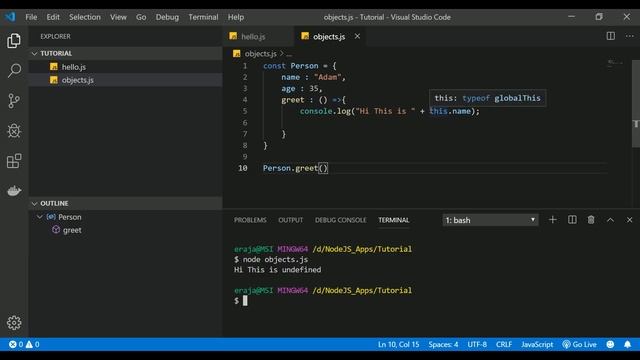Click the VS Code logo icon
Screen dimensions: 640x360
(x=10, y=17)
